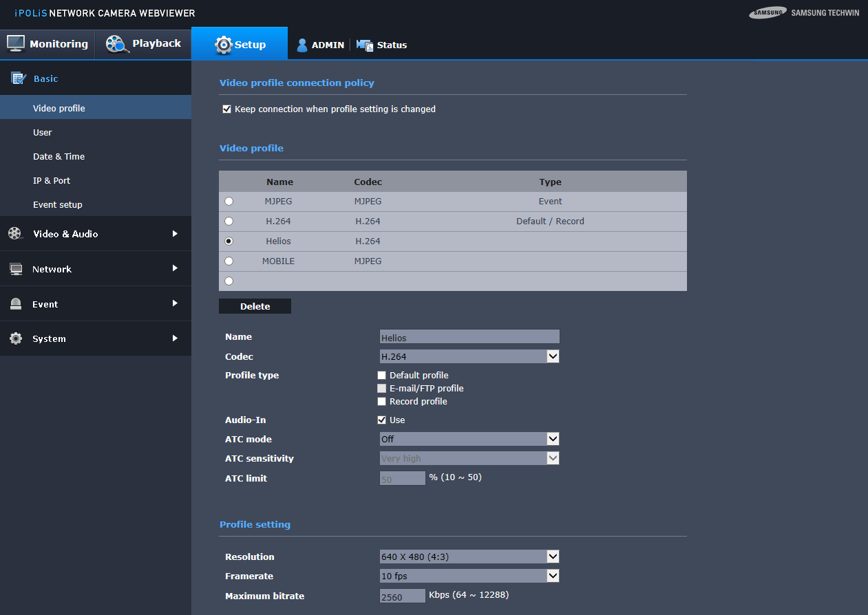This screenshot has width=868, height=615.
Task: Select the MOBILE profile radio button
Action: pyautogui.click(x=229, y=261)
